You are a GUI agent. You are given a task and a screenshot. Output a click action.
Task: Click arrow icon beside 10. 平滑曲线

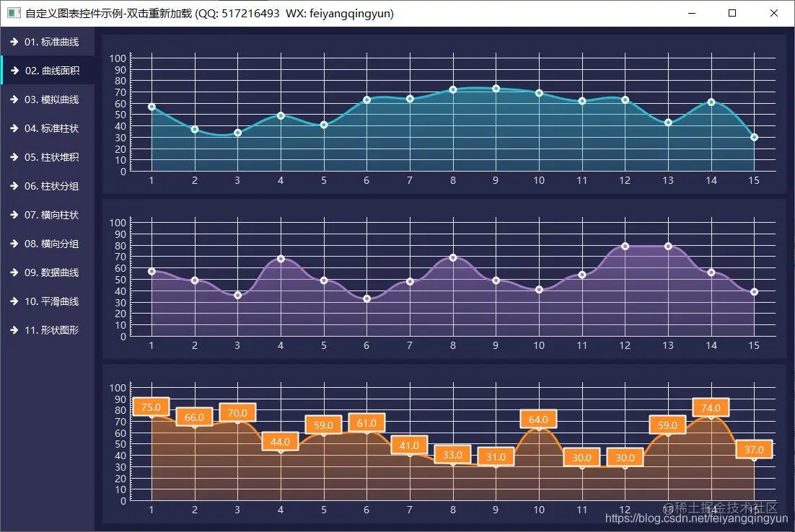click(x=14, y=301)
